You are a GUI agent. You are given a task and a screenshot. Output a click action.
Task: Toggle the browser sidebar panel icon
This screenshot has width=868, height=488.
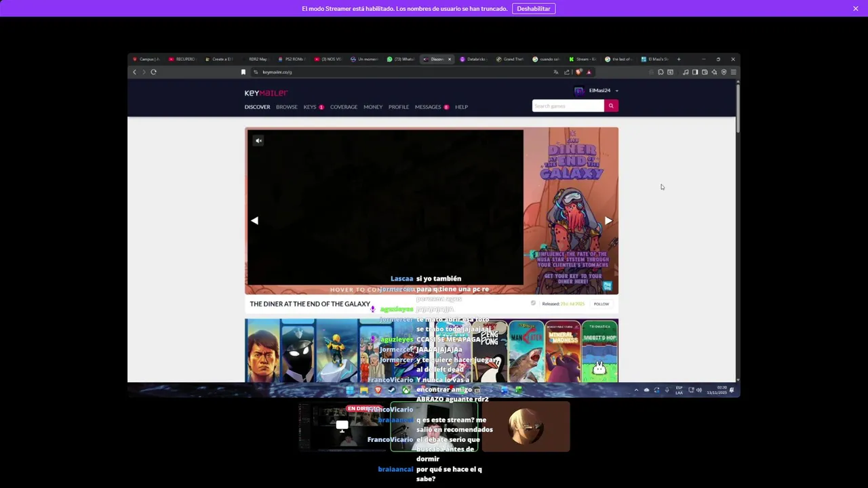[695, 72]
